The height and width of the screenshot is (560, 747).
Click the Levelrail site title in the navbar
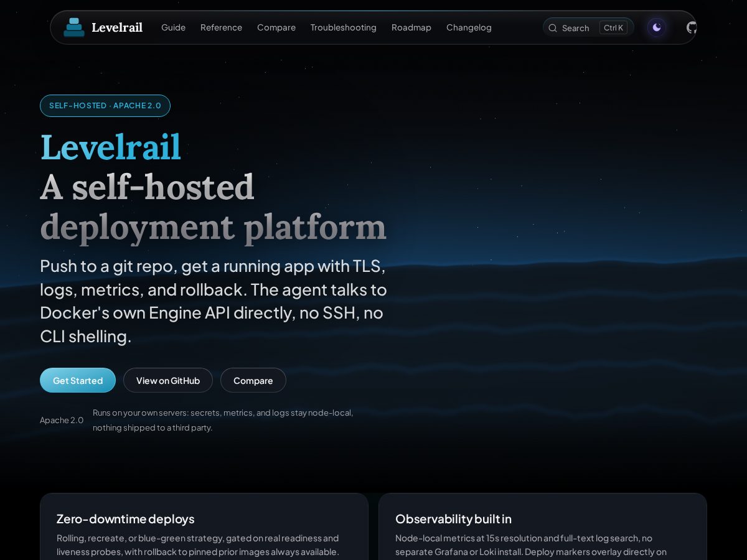pyautogui.click(x=117, y=27)
